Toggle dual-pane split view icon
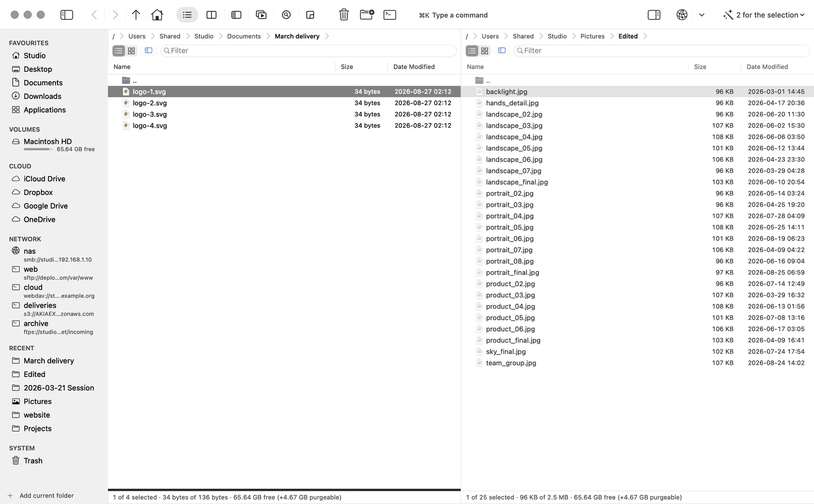Image resolution: width=814 pixels, height=504 pixels. click(x=212, y=15)
